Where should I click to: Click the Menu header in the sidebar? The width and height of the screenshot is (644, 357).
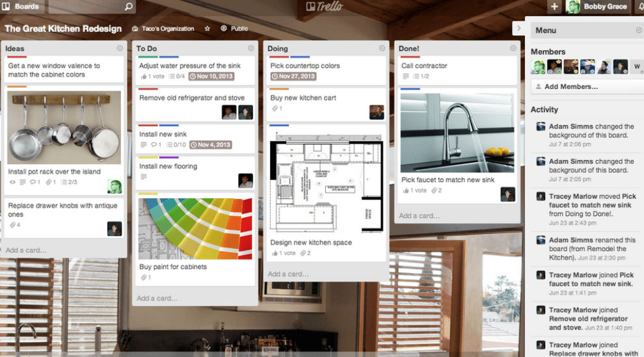(x=587, y=31)
